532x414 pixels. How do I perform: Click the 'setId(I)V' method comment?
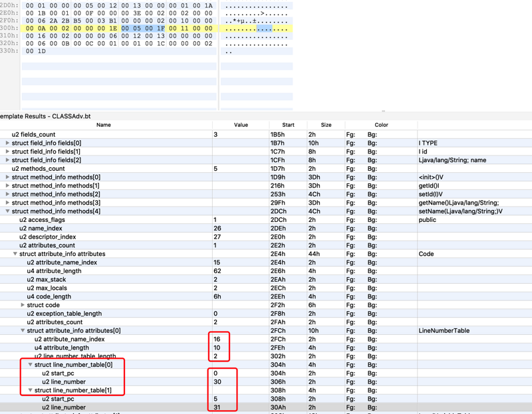coord(430,194)
